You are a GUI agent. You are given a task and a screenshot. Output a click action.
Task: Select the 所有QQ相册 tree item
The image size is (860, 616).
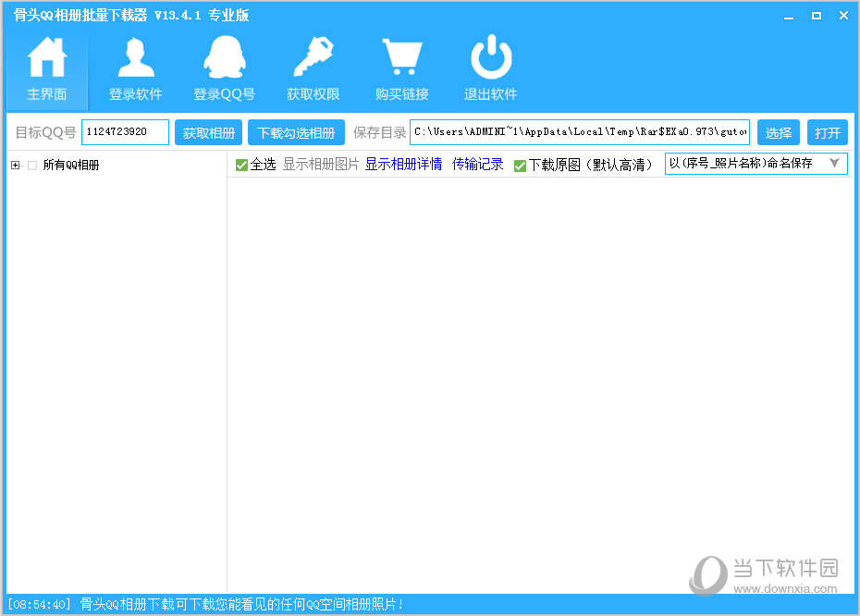coord(71,166)
